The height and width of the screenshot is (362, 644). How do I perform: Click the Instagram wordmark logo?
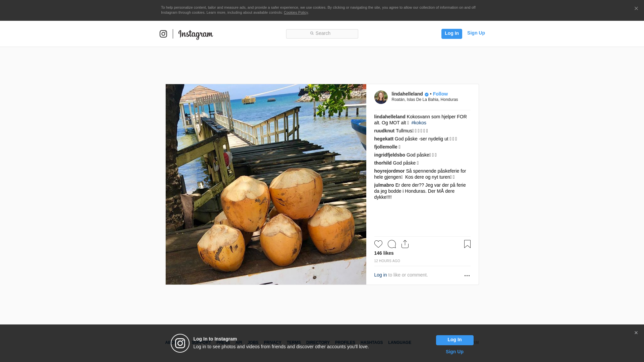click(196, 34)
